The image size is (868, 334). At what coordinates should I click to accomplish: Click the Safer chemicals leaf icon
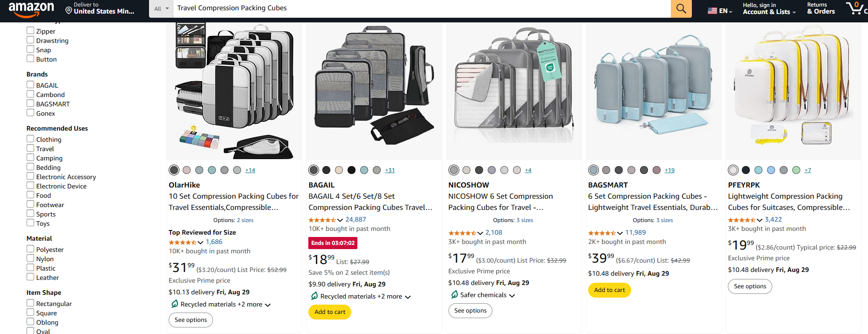tap(455, 295)
